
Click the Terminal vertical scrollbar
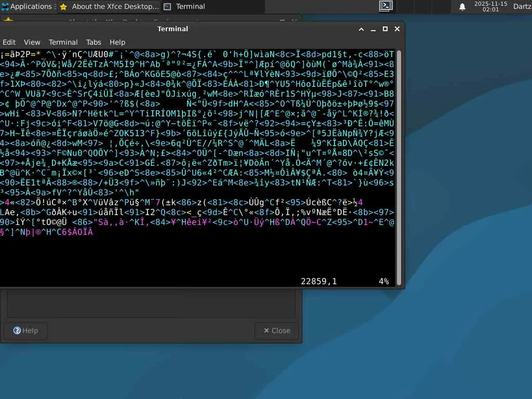[399, 168]
